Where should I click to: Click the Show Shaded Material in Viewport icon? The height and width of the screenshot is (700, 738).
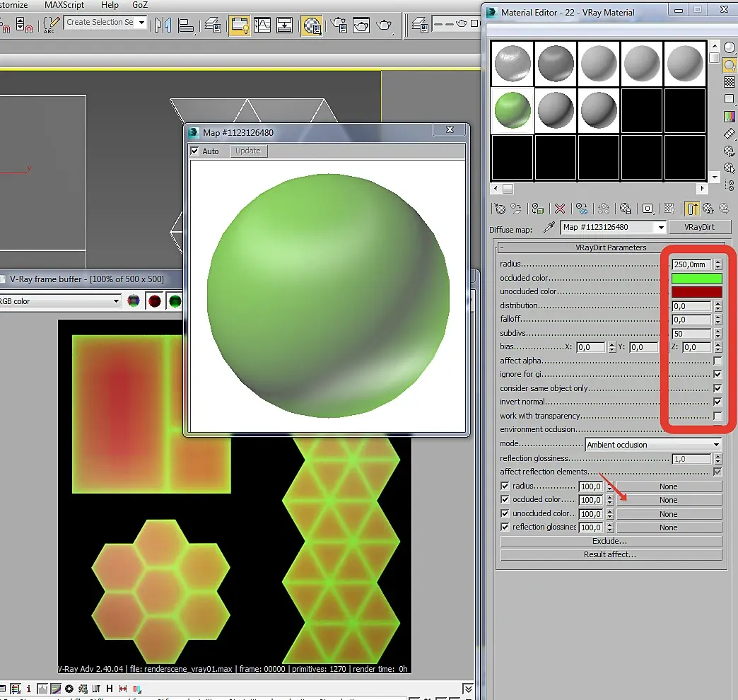669,209
